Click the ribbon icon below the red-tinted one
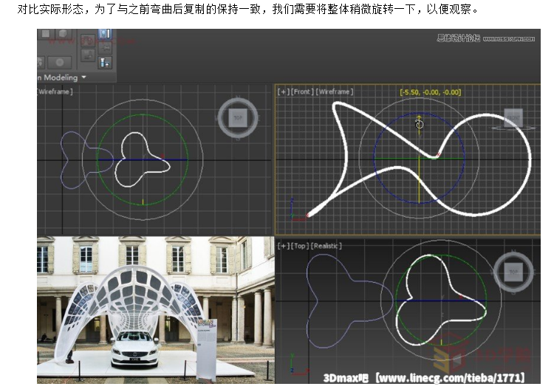554x392 pixels. pyautogui.click(x=88, y=55)
